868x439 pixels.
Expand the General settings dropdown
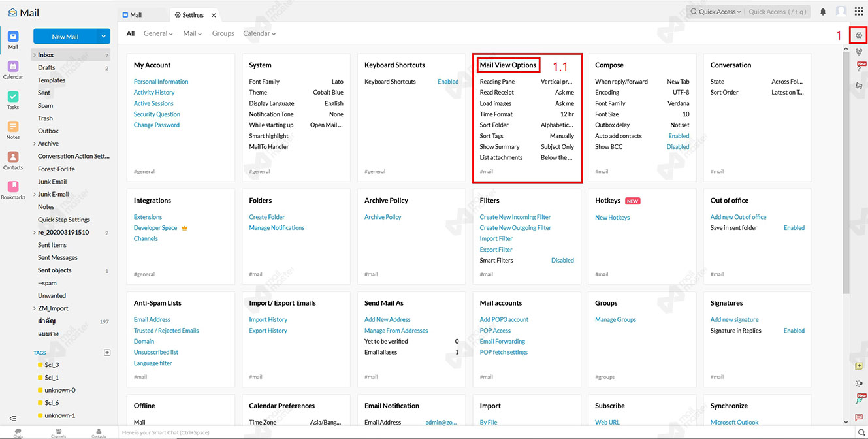pos(158,33)
